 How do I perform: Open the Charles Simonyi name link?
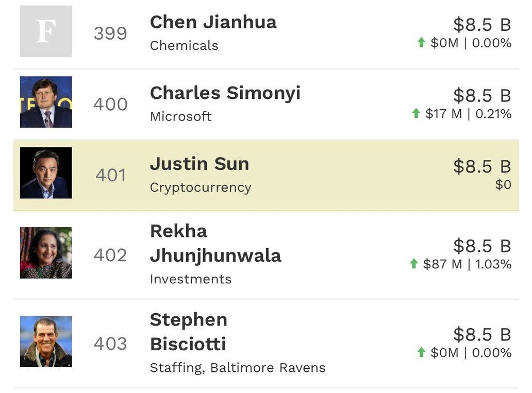pos(225,93)
